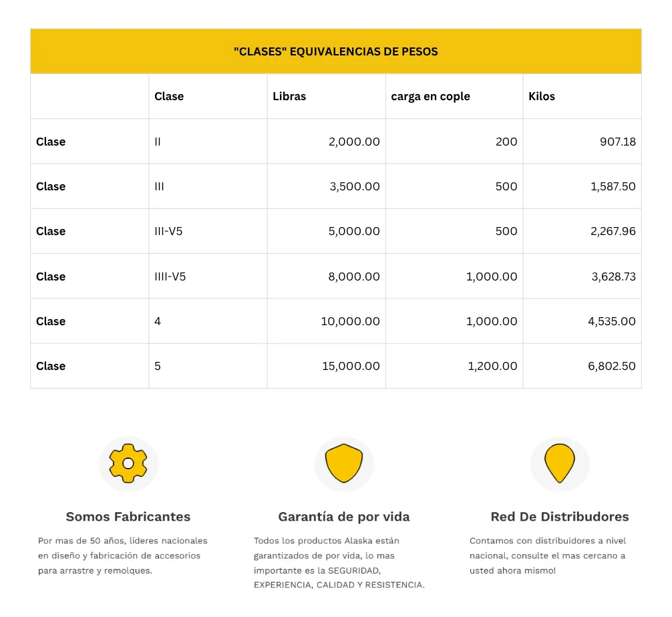The image size is (672, 617).
Task: Click the Garantía de por vida heading
Action: pos(344,517)
